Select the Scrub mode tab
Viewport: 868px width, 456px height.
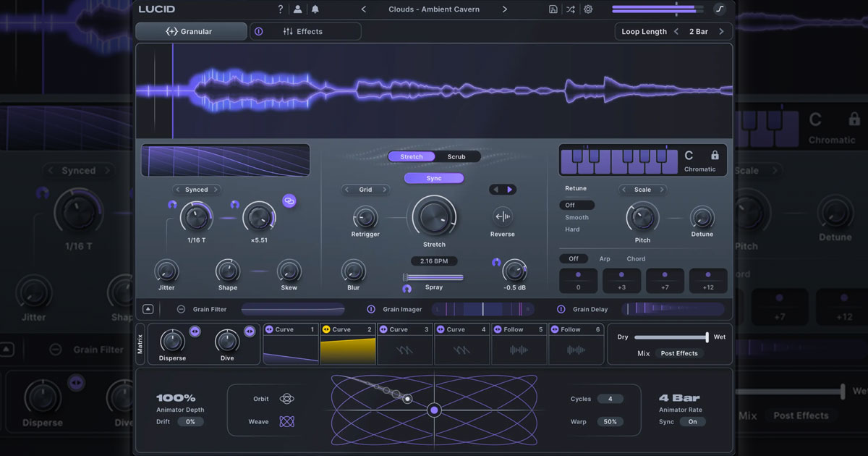coord(456,156)
